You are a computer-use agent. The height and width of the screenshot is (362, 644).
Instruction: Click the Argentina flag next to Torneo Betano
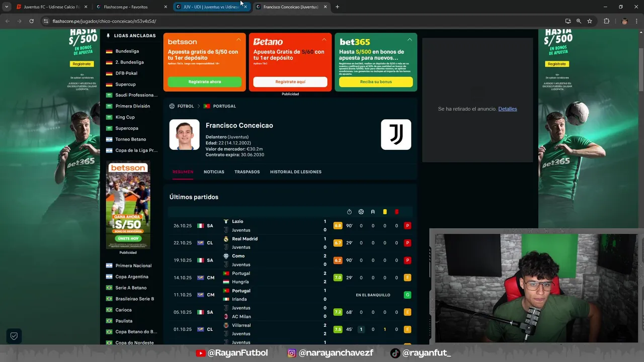(x=109, y=139)
